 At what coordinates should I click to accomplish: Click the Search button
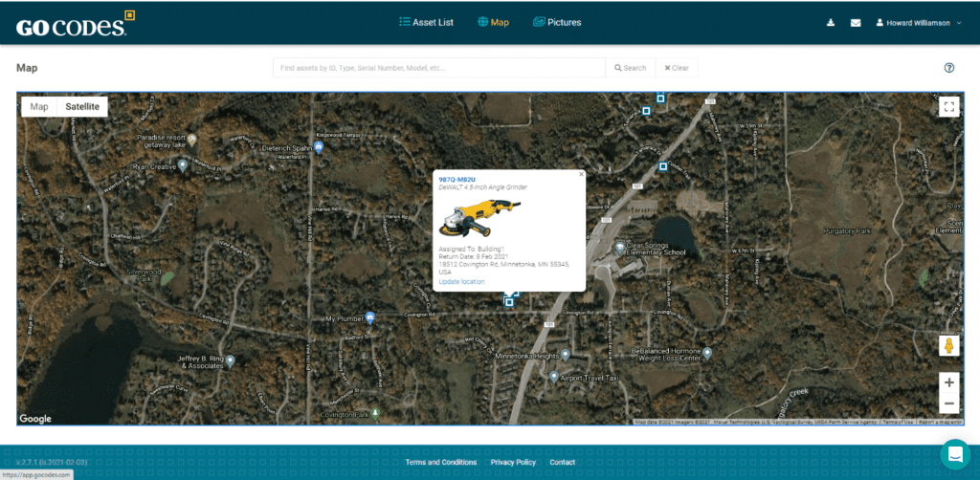click(630, 68)
